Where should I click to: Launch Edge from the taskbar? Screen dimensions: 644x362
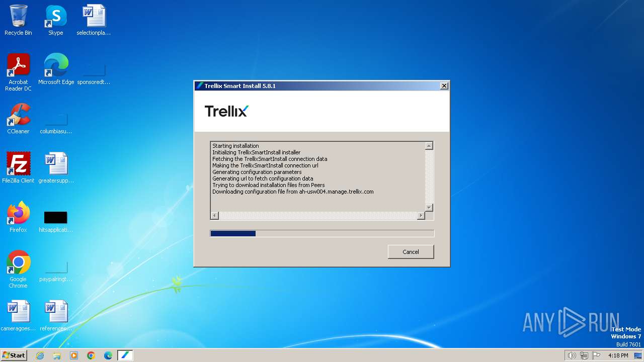pos(108,355)
